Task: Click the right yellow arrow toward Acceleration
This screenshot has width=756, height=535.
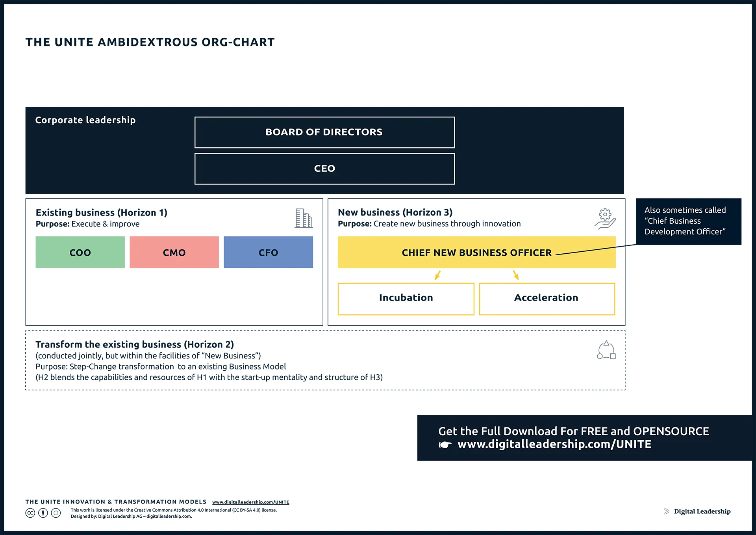Action: pyautogui.click(x=516, y=275)
